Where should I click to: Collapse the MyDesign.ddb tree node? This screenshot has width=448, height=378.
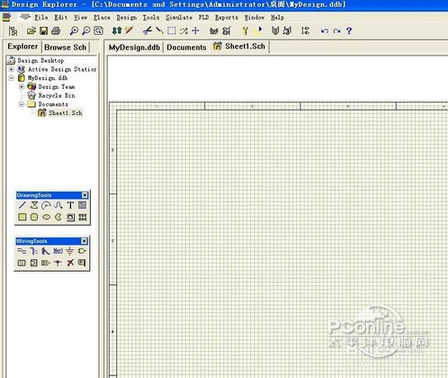click(x=11, y=78)
